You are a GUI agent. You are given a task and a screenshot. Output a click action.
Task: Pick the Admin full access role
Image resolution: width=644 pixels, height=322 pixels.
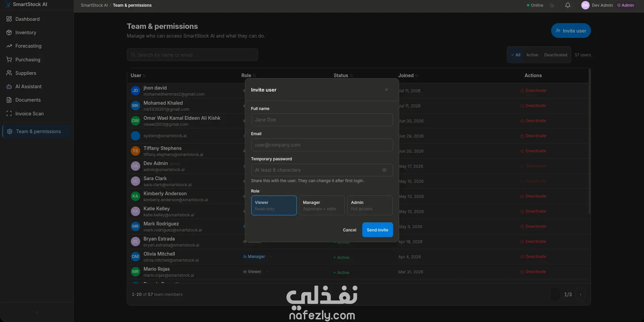pyautogui.click(x=370, y=205)
